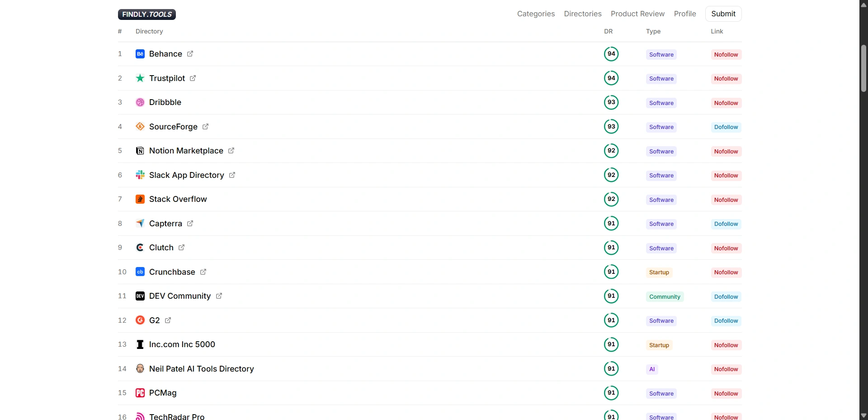Open SourceForge external link icon
Viewport: 868px width, 420px height.
point(205,127)
